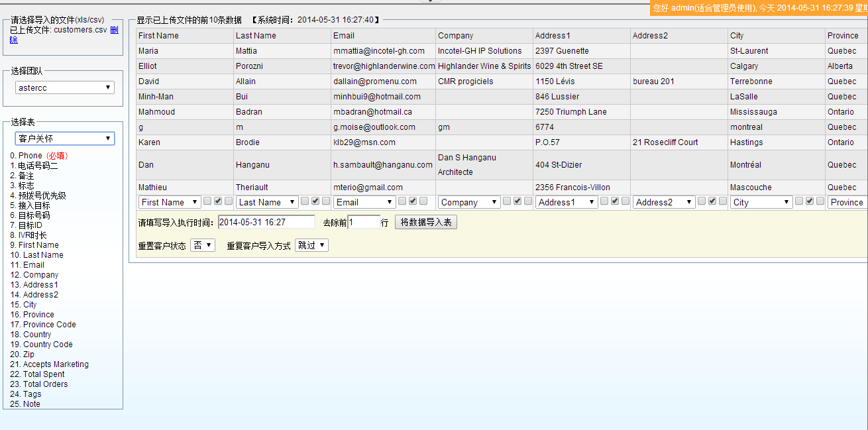Open the Company column mapping dropdown
Image resolution: width=868 pixels, height=430 pixels.
[469, 202]
